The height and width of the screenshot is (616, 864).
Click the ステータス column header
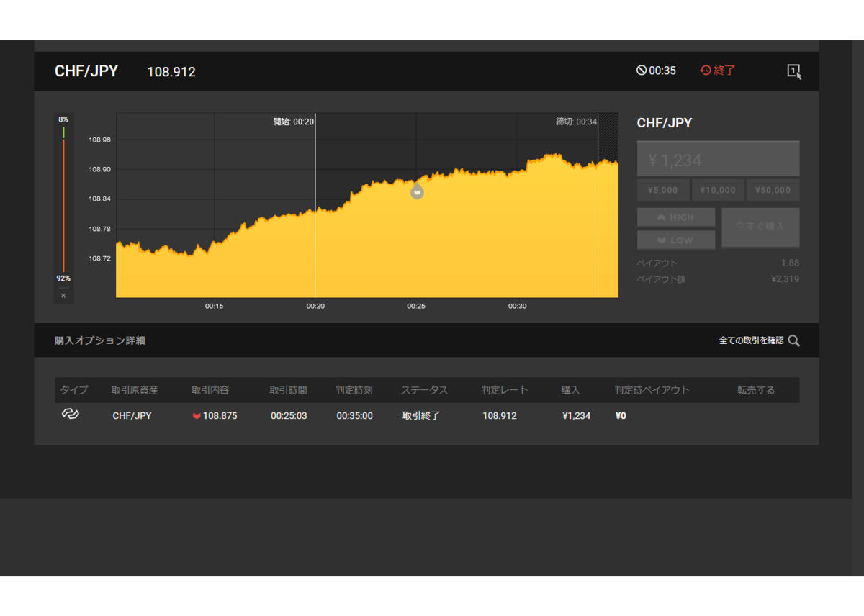coord(425,390)
